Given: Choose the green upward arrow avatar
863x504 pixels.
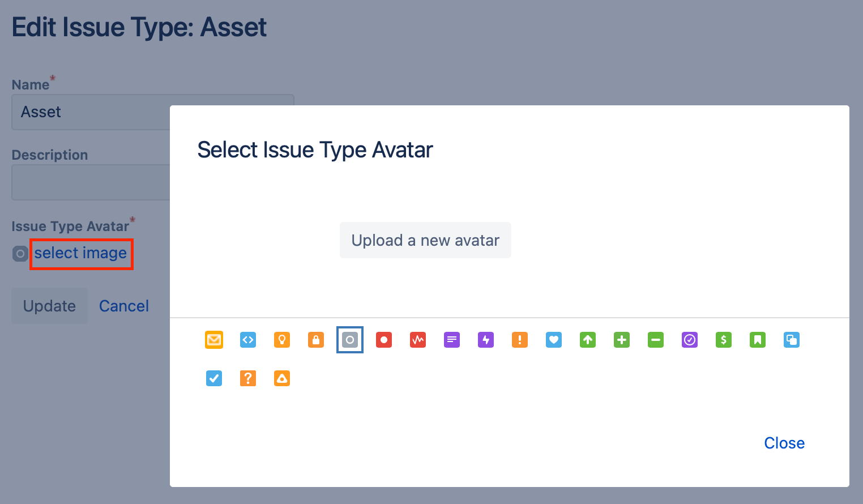Looking at the screenshot, I should [x=588, y=340].
